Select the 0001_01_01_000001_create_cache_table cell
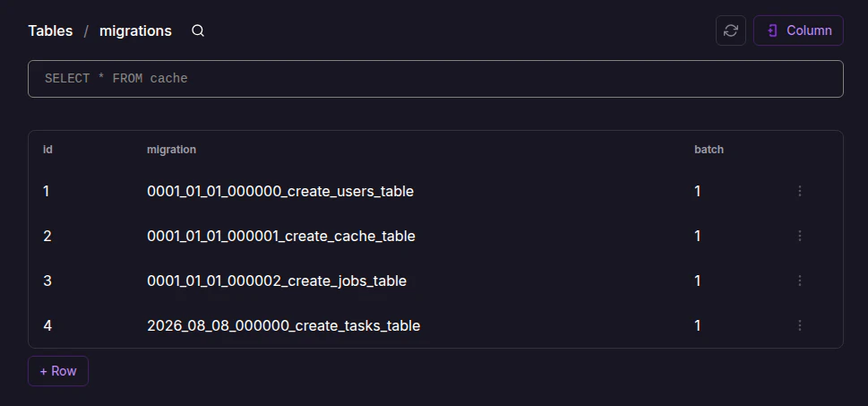Screen dimensions: 868x406 (x=281, y=236)
